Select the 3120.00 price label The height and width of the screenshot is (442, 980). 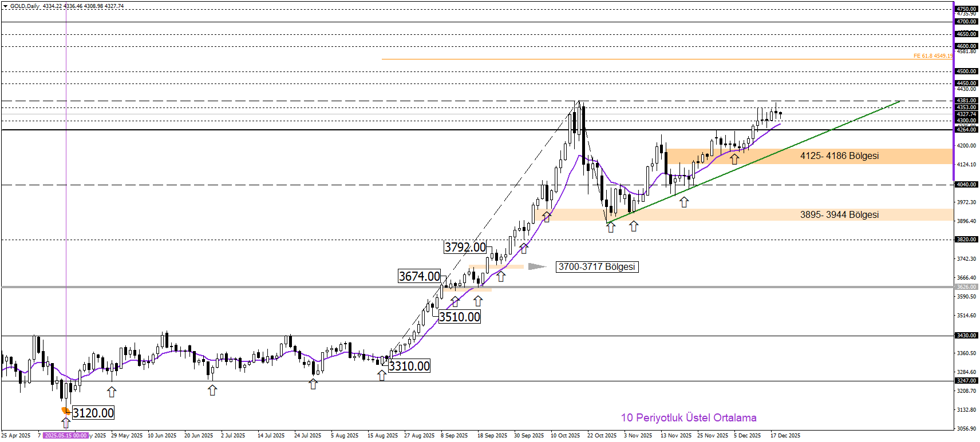coord(93,413)
